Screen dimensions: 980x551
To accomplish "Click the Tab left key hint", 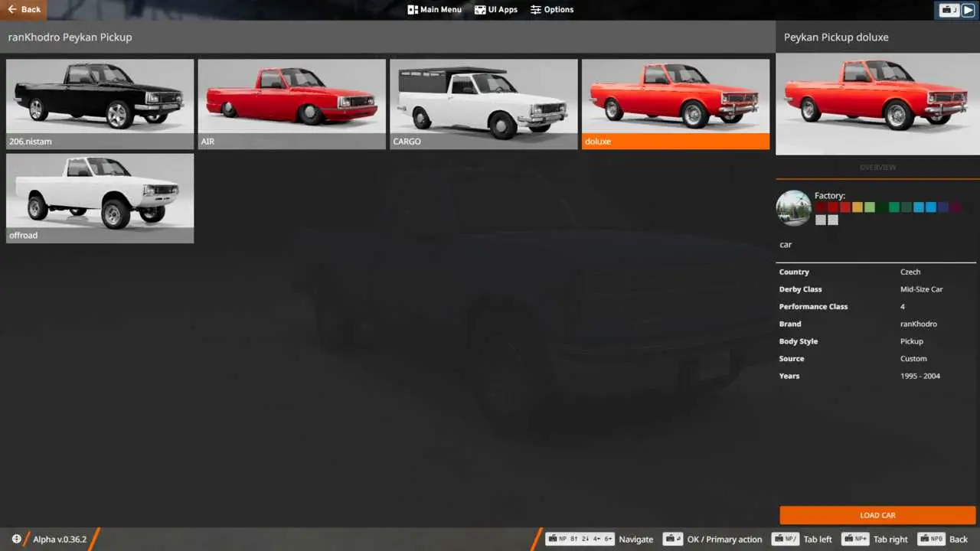I will click(x=802, y=540).
